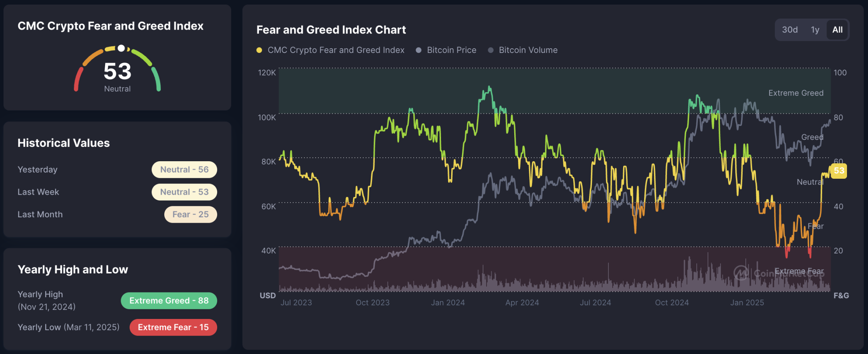
Task: Toggle Bitcoin Price legend series
Action: [x=446, y=50]
